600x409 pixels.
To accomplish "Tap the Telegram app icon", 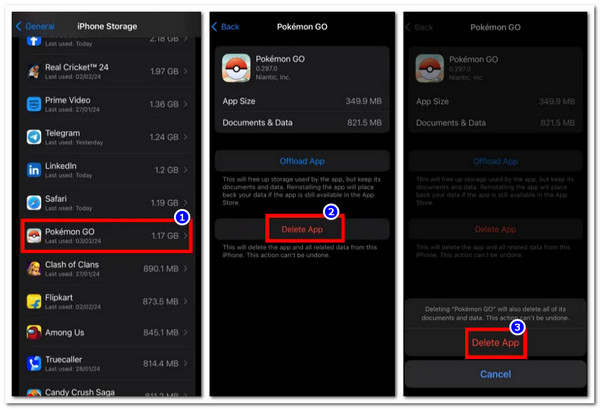I will click(34, 137).
